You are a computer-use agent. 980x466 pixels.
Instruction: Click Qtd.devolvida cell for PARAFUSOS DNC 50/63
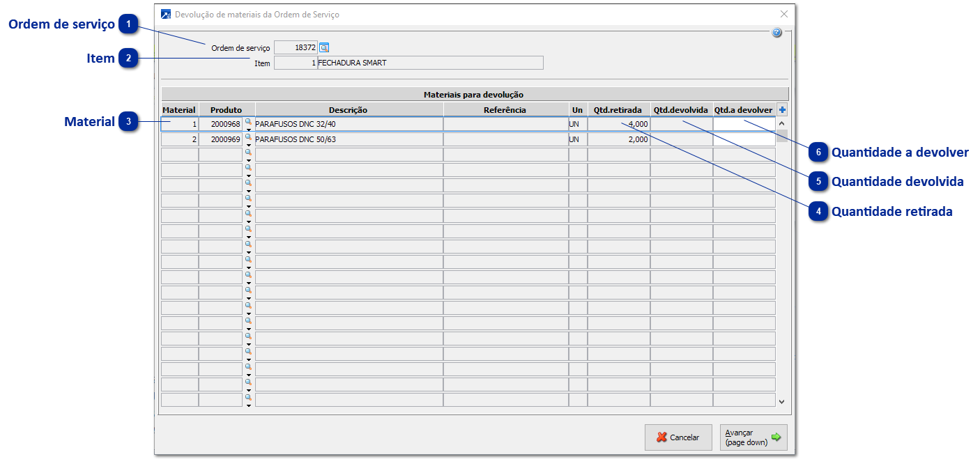[x=681, y=139]
